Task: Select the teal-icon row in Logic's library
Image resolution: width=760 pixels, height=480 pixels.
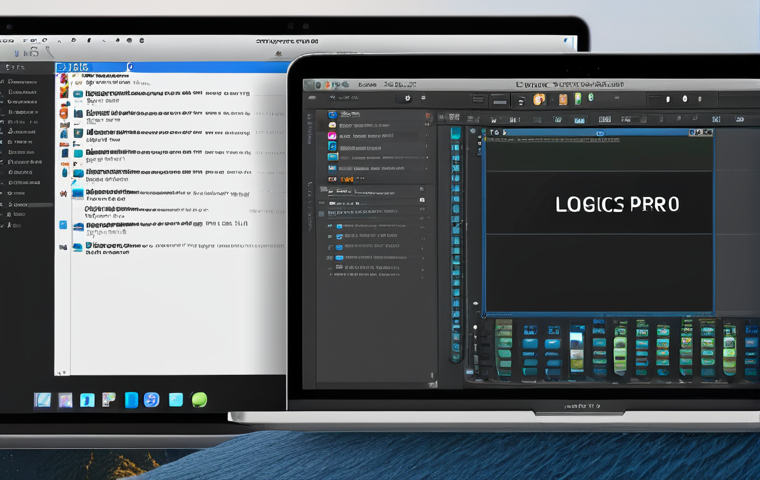Action: (x=373, y=158)
